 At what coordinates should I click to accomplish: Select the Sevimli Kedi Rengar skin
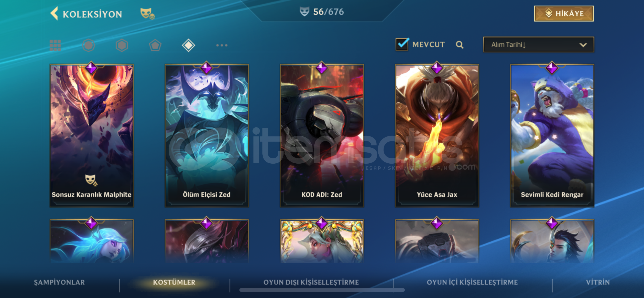552,135
